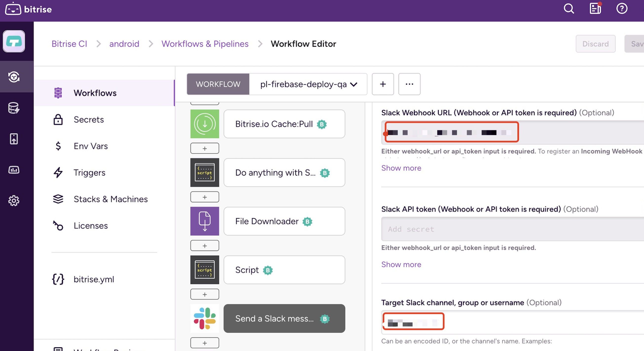Select the Send a Slack message step card

[284, 318]
